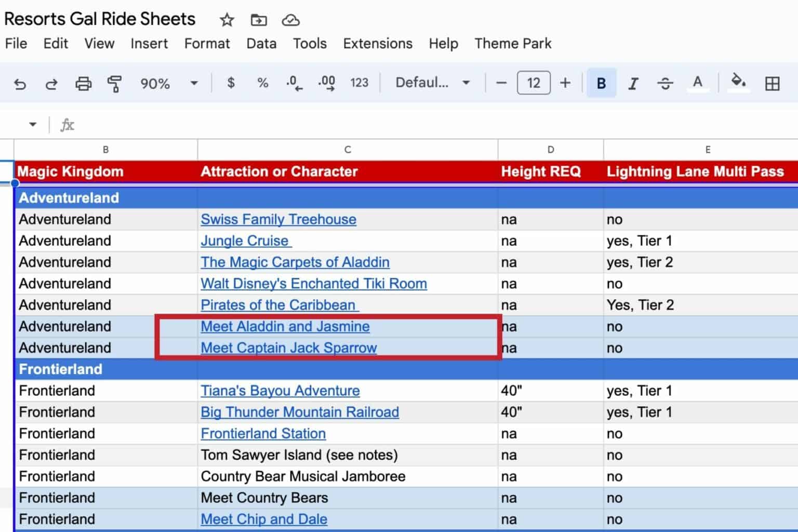Open the text color picker
Viewport: 798px width, 532px height.
698,83
